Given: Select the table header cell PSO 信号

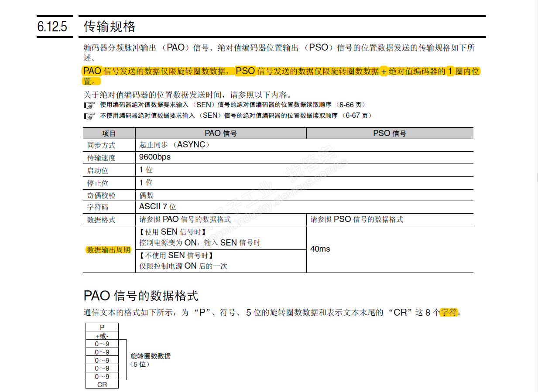Looking at the screenshot, I should tap(390, 133).
